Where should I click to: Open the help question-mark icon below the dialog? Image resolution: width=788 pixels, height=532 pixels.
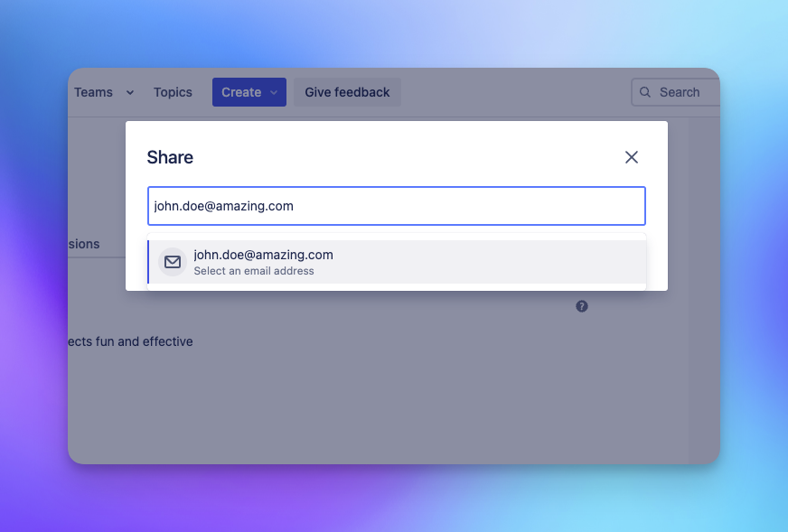[582, 305]
